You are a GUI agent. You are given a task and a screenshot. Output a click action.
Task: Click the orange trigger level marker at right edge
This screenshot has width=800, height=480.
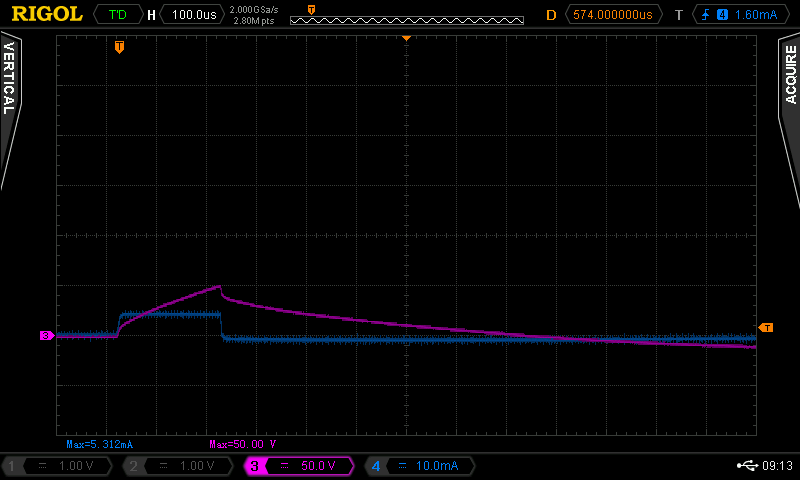pyautogui.click(x=766, y=328)
